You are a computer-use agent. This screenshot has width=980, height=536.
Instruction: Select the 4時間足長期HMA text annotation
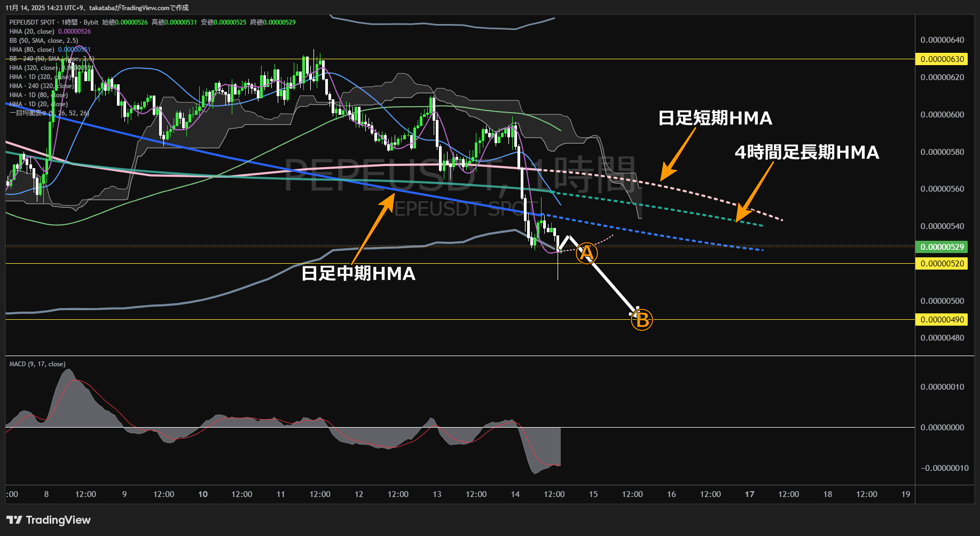(x=807, y=152)
